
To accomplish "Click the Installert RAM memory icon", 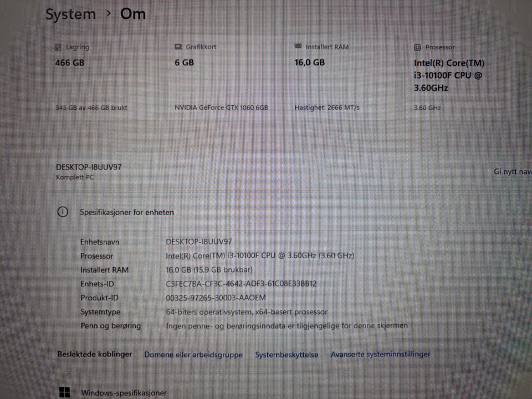I will 298,46.
